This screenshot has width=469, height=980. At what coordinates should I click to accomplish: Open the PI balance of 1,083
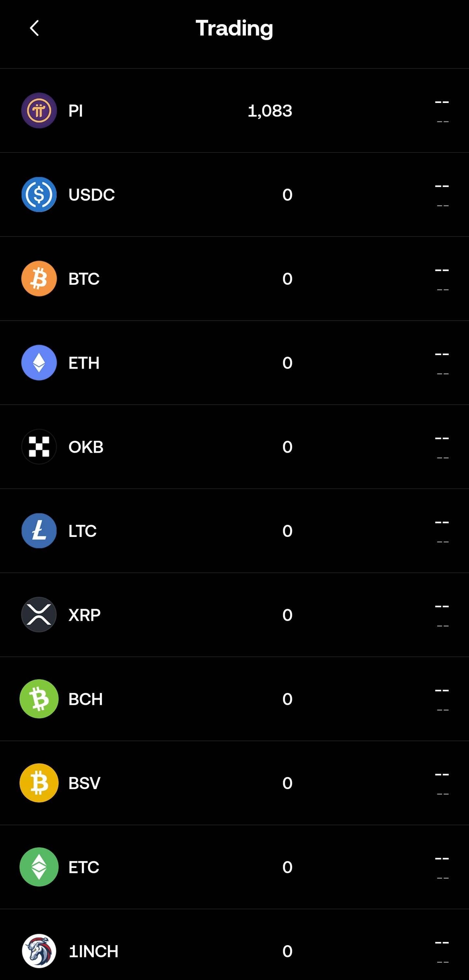click(270, 111)
